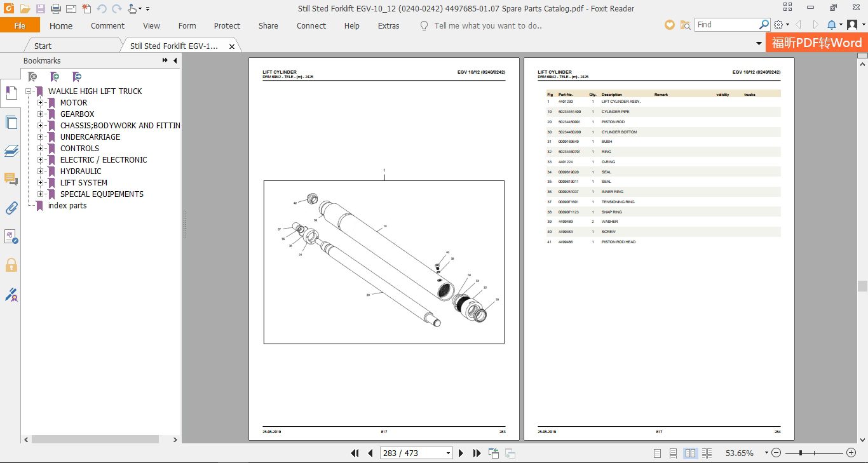Click the go to bookmark destination icon
The height and width of the screenshot is (463, 868).
tap(77, 77)
